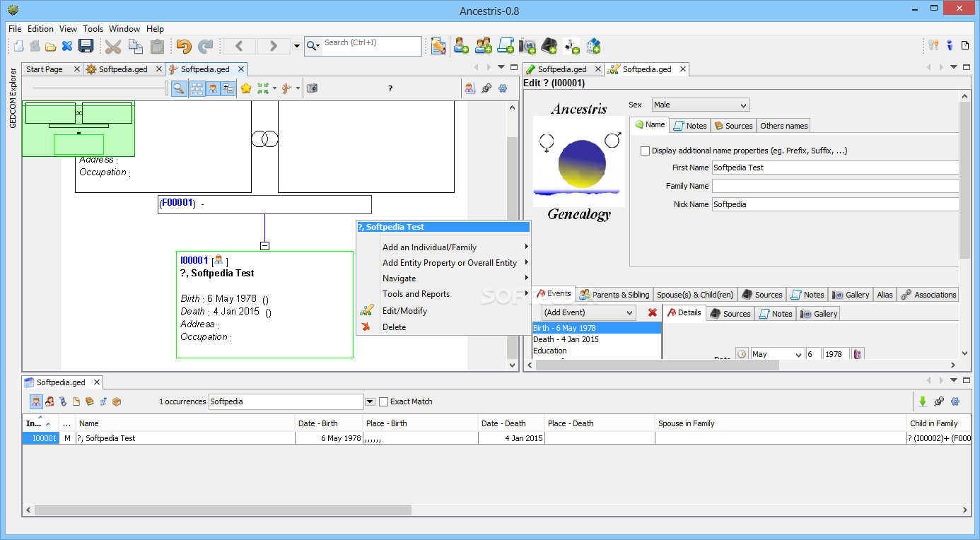Sort table by Name column header
Viewport: 980px width, 540px height.
[x=186, y=423]
